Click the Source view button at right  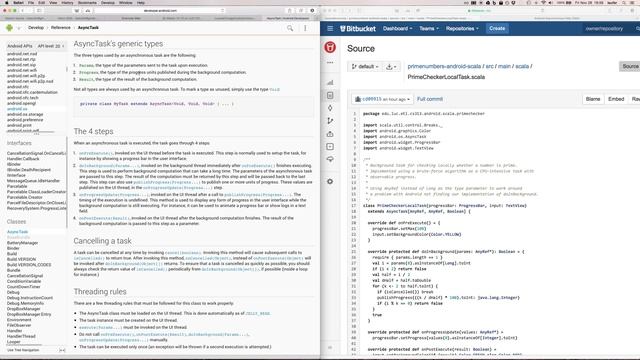pyautogui.click(x=630, y=66)
